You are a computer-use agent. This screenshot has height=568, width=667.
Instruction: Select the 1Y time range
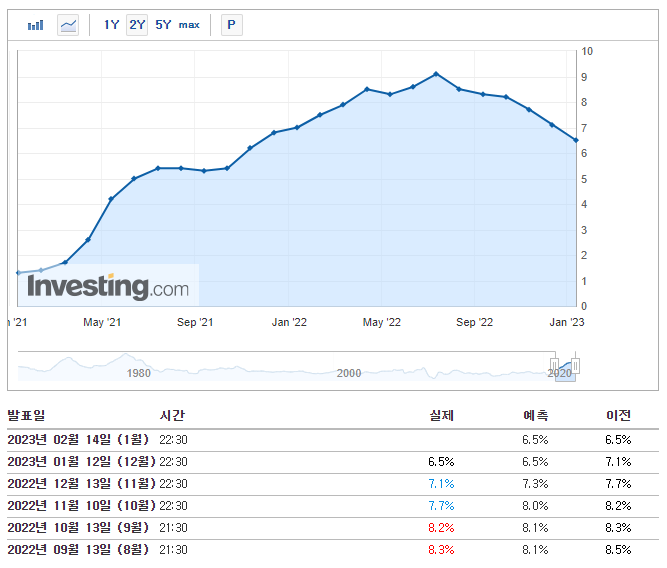[x=111, y=25]
